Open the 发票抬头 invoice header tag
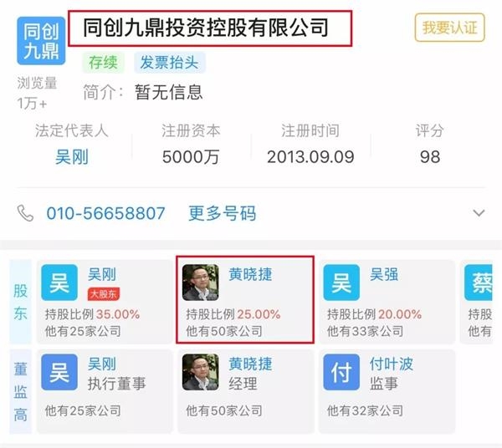The image size is (502, 448). pos(170,63)
